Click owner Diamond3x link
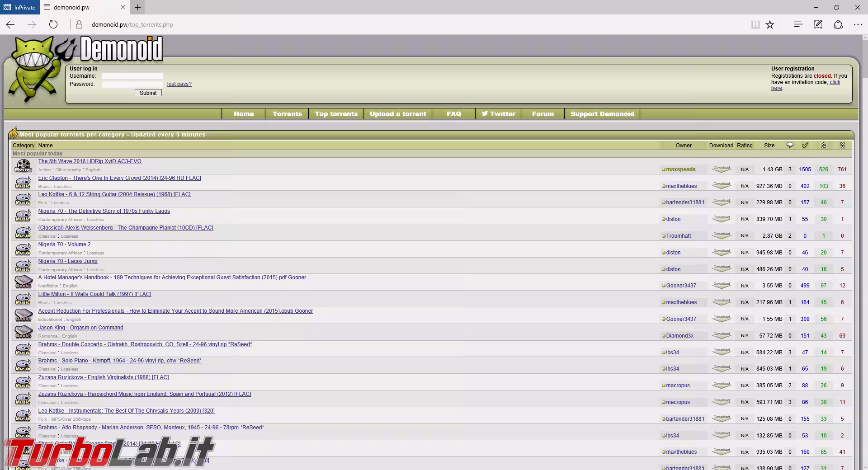 tap(679, 336)
